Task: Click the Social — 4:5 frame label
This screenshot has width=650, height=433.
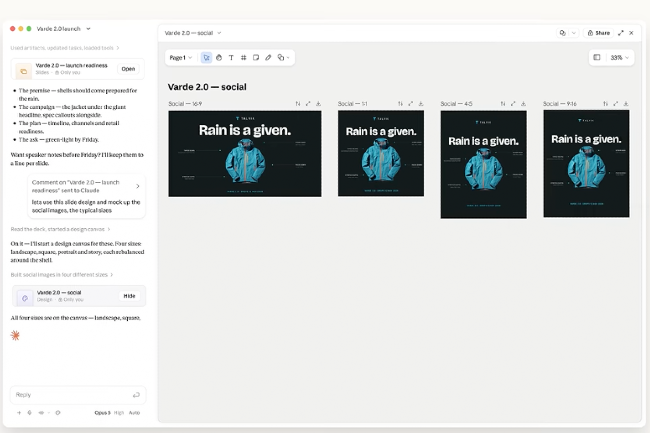Action: coord(456,104)
